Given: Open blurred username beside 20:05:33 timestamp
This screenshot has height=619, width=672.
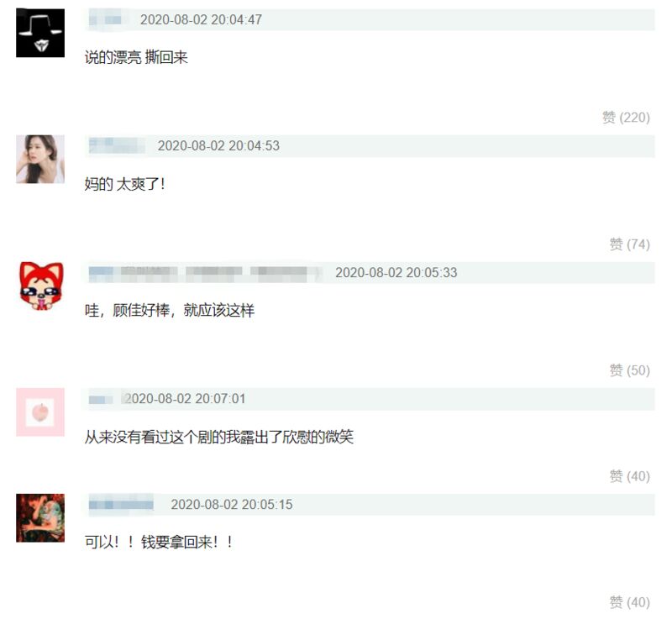Looking at the screenshot, I should (x=205, y=273).
